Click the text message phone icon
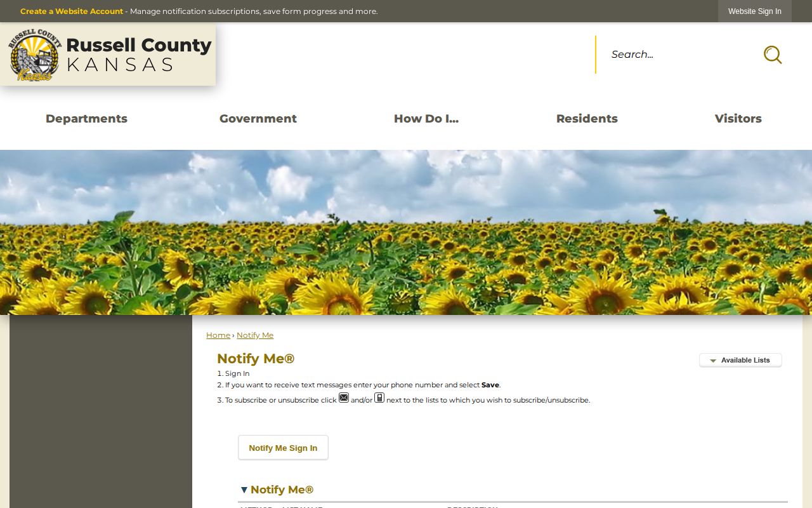812x508 pixels. (379, 398)
